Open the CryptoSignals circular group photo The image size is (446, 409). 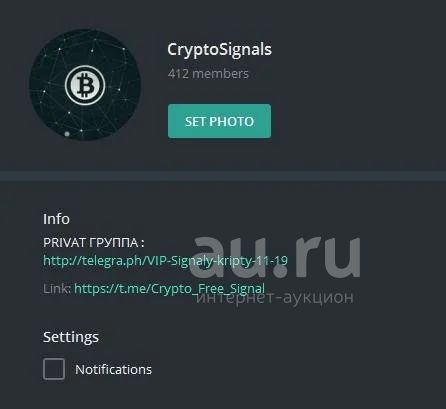(x=85, y=85)
